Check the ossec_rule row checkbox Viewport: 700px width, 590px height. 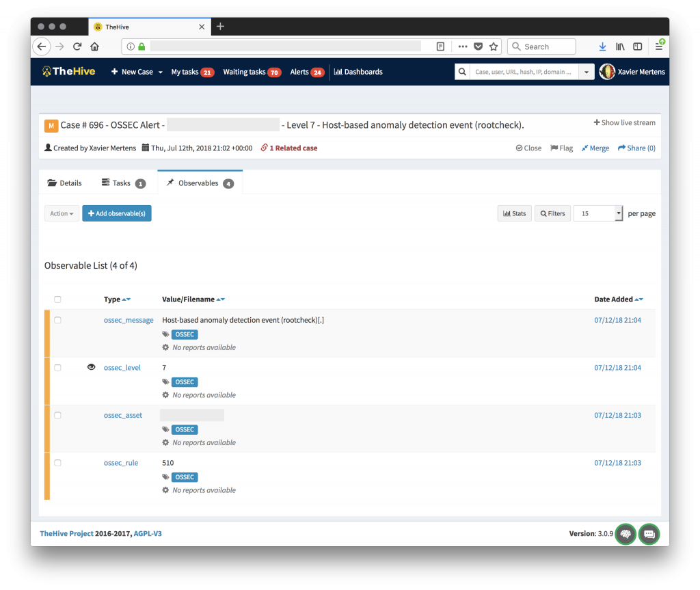(57, 463)
